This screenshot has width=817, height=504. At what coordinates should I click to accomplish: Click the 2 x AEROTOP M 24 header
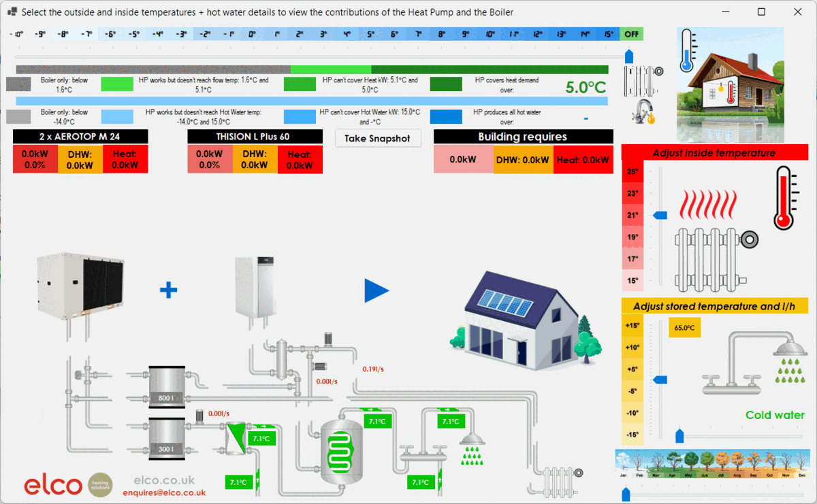pyautogui.click(x=80, y=137)
